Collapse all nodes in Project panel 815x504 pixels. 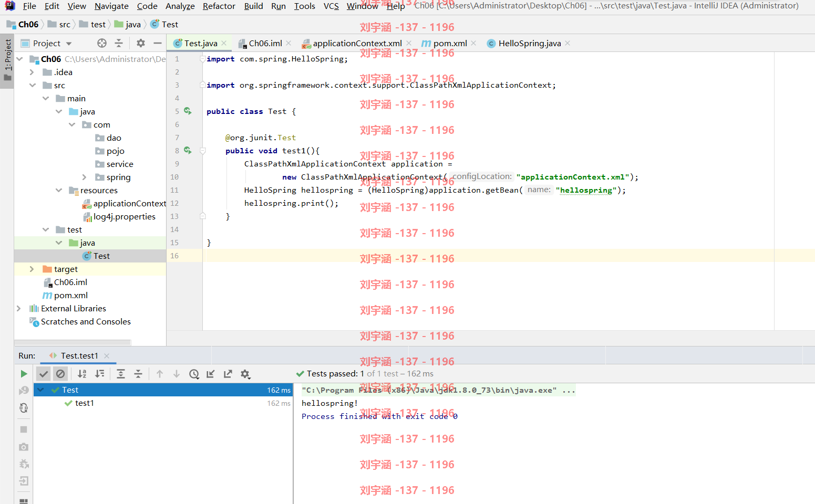click(119, 43)
